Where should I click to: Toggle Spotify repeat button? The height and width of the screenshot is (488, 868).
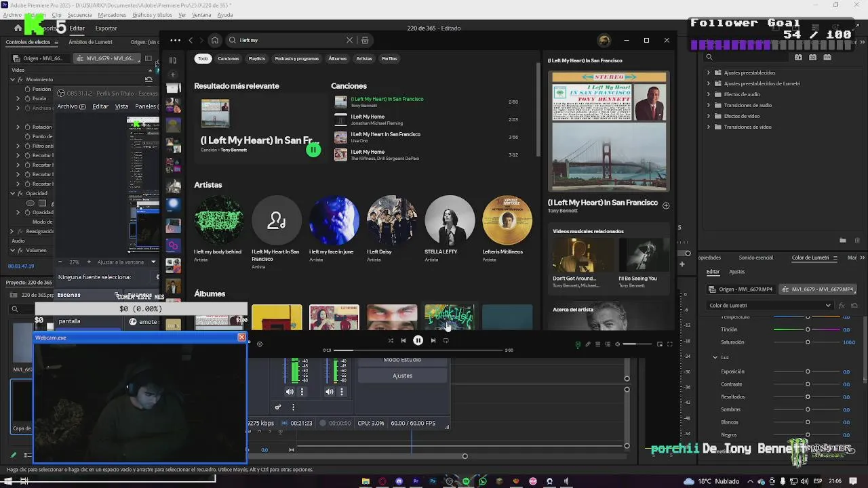(446, 341)
